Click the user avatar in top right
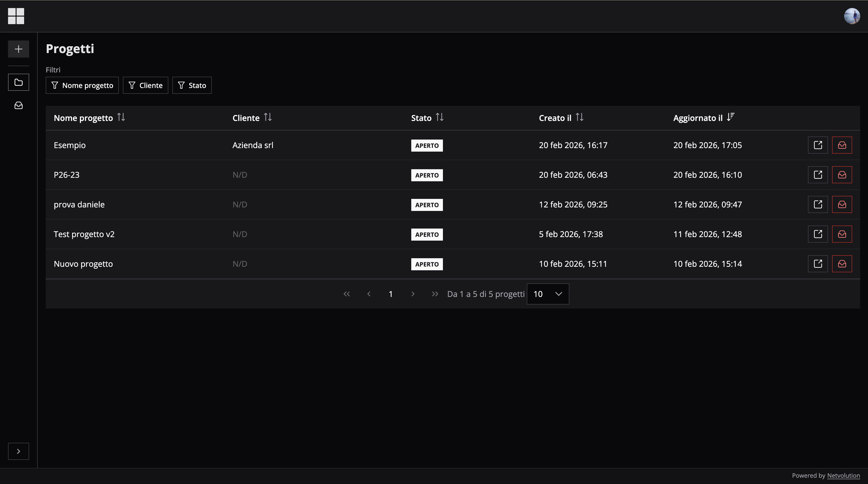The image size is (868, 484). click(x=852, y=16)
